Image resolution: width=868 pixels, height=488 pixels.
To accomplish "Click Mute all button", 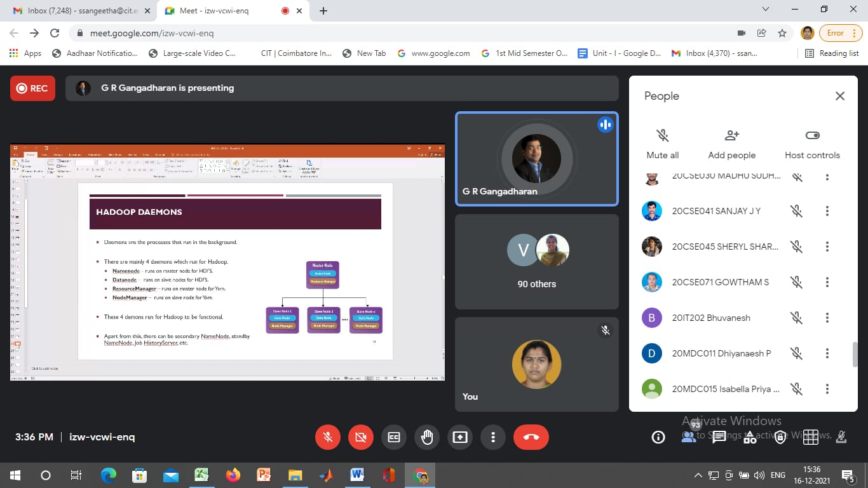I will (662, 144).
